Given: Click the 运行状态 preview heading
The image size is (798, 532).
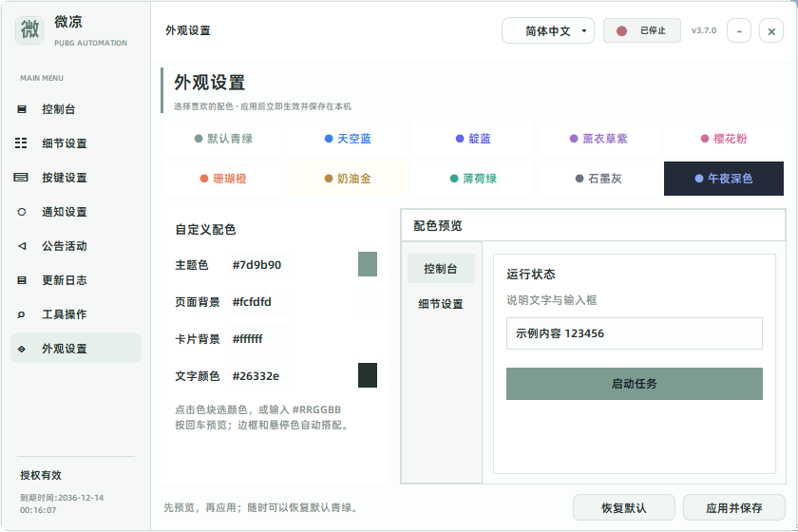Looking at the screenshot, I should pyautogui.click(x=531, y=274).
